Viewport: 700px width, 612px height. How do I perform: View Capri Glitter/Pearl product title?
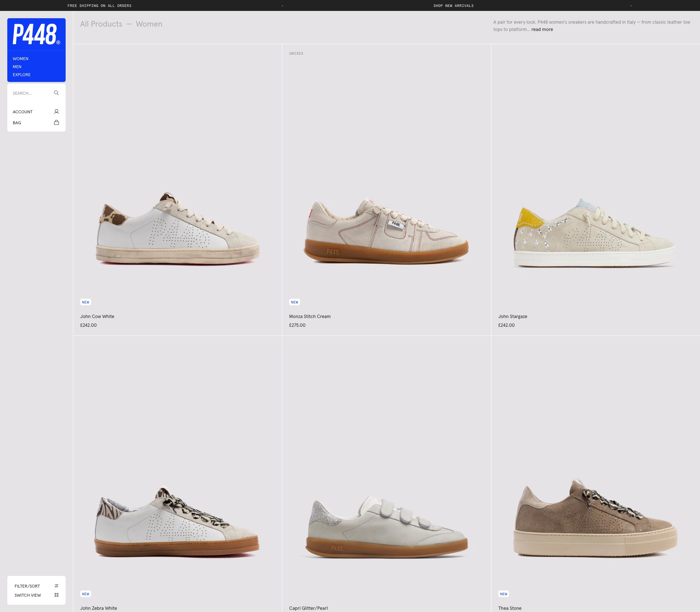click(308, 608)
